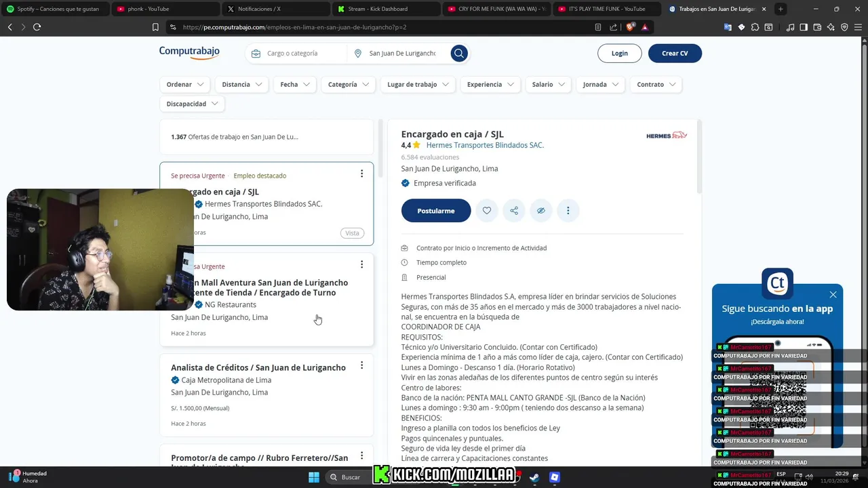
Task: Open the translate extension icon
Action: coord(728,27)
